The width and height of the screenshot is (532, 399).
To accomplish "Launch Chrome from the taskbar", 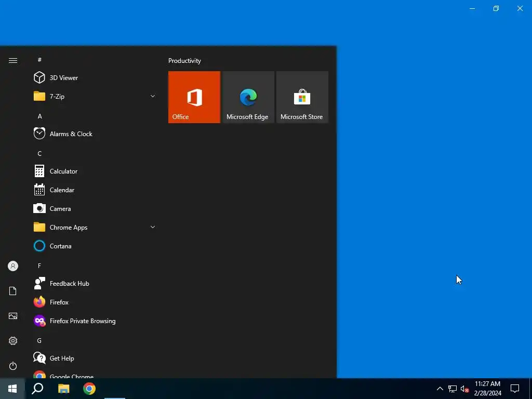I will pyautogui.click(x=89, y=389).
